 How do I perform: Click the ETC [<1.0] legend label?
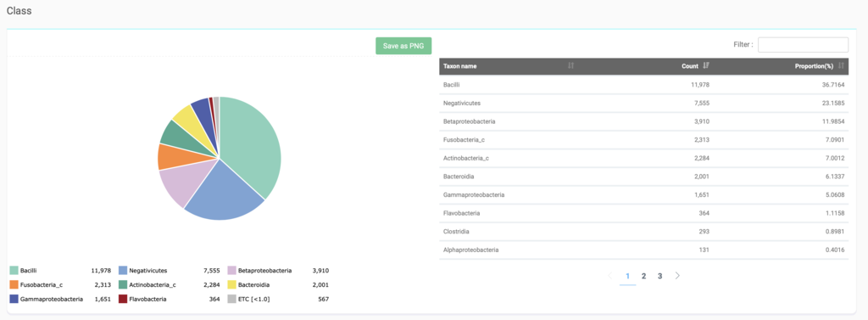[254, 300]
